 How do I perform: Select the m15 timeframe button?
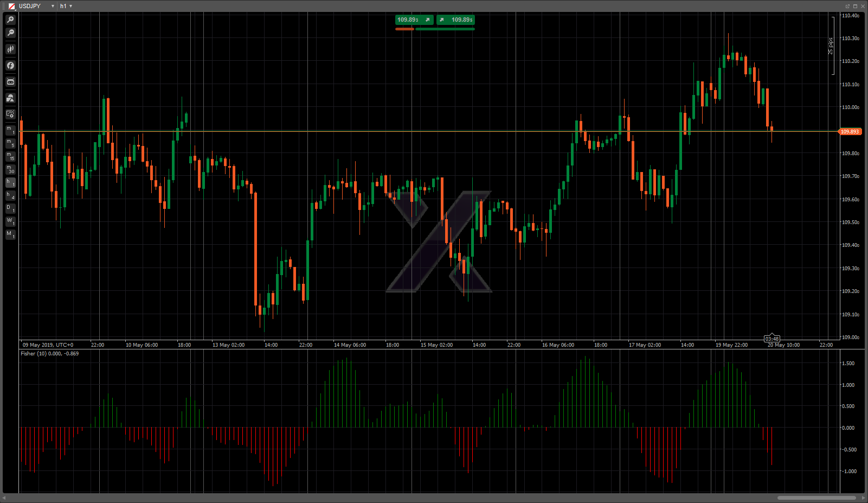point(10,156)
